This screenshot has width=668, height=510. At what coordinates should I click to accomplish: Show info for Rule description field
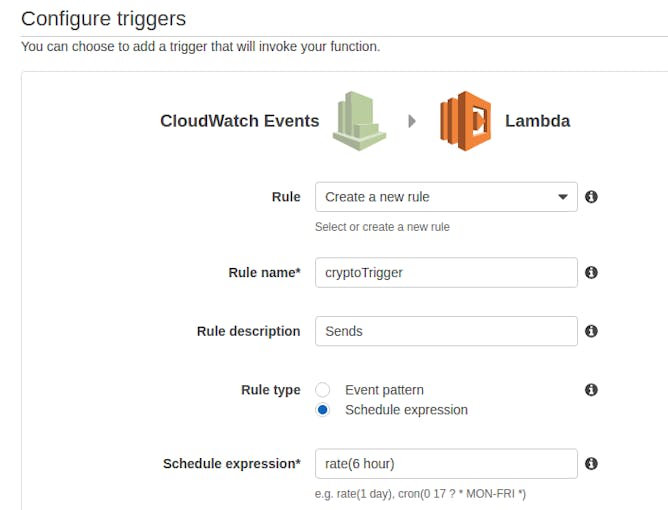pos(591,331)
